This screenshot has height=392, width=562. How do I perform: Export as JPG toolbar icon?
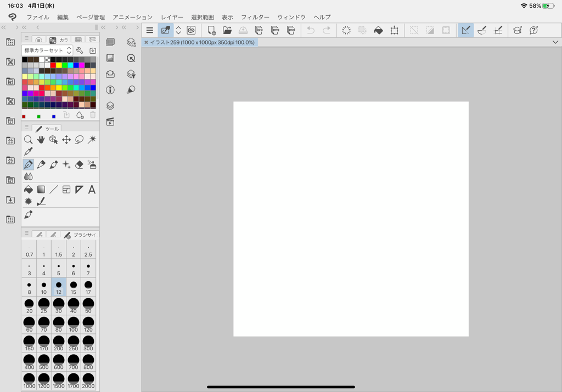coord(259,31)
